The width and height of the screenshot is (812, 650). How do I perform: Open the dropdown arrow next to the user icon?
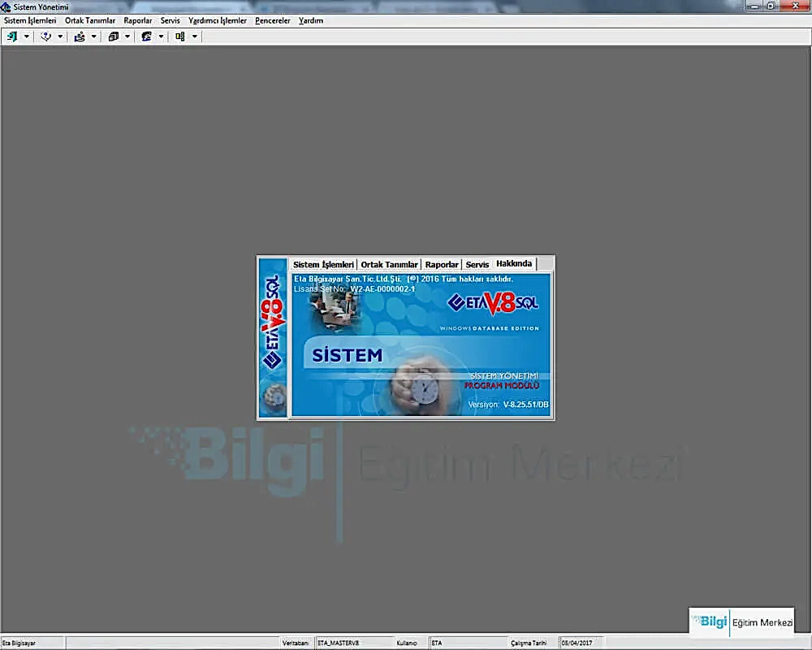click(x=94, y=37)
